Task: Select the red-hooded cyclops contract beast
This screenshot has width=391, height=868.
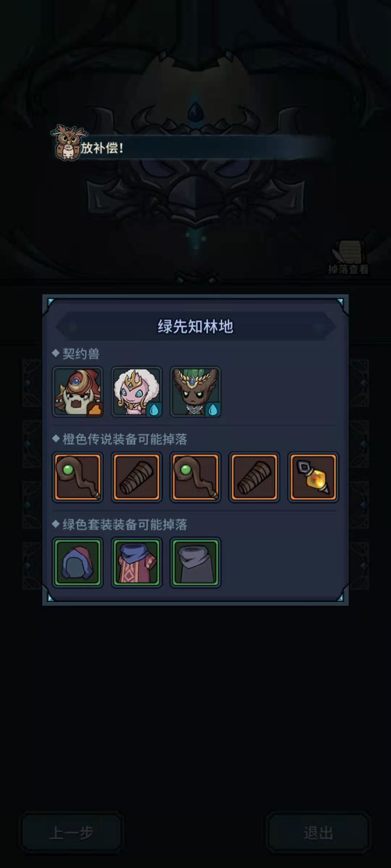Action: click(x=78, y=392)
